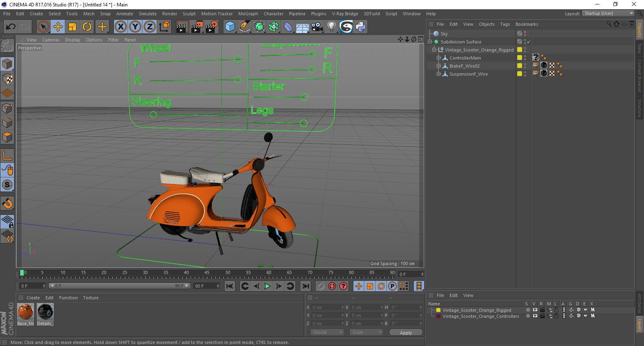Add a Floor environment object
The image size is (644, 346).
click(x=303, y=27)
